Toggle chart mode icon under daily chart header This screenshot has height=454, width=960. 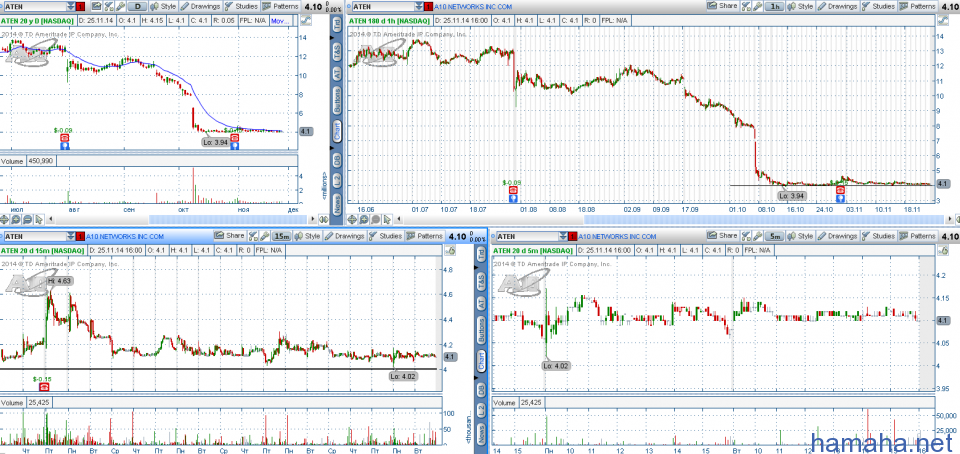click(306, 20)
